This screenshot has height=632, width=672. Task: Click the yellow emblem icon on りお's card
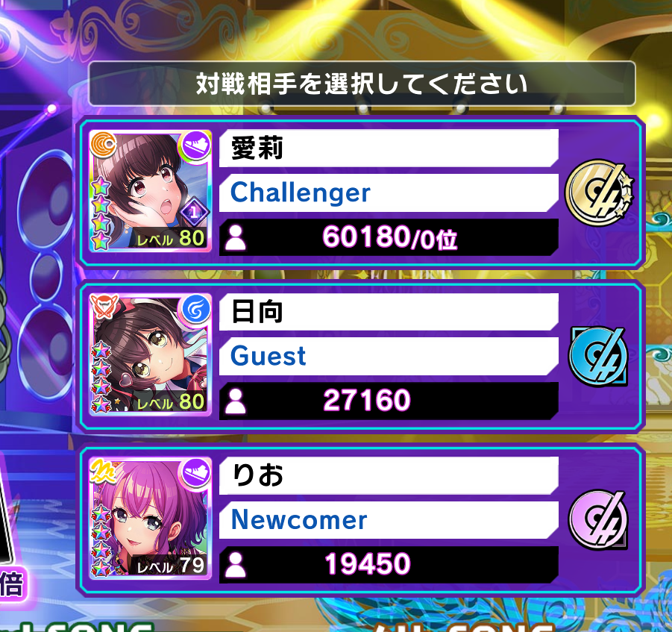[103, 470]
